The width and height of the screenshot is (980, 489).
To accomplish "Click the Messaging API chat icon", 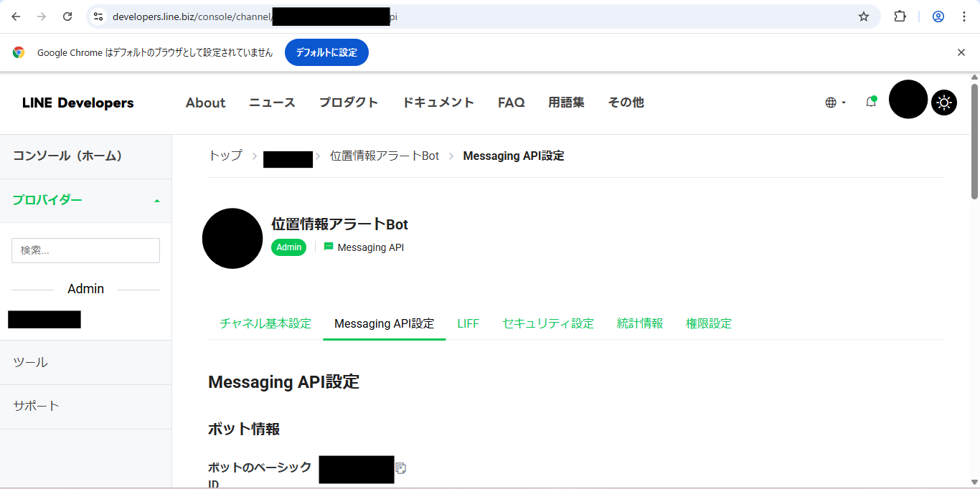I will (x=329, y=247).
